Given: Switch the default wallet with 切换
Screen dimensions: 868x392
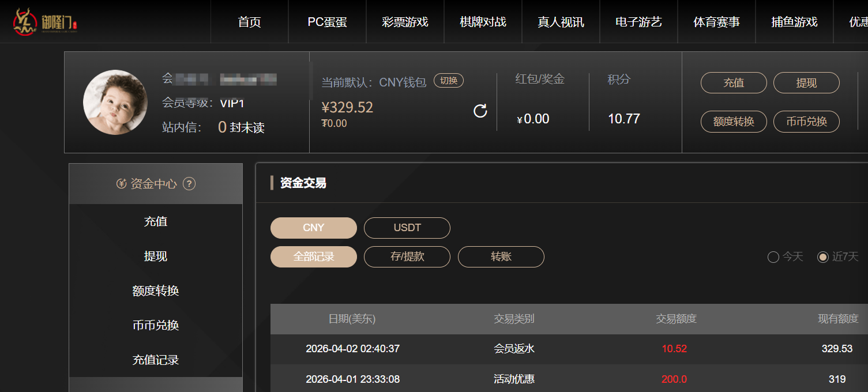Looking at the screenshot, I should click(x=448, y=81).
